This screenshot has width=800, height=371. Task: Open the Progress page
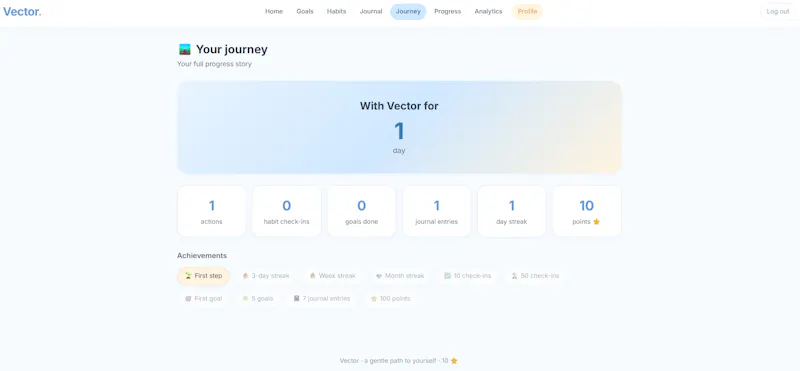click(447, 11)
